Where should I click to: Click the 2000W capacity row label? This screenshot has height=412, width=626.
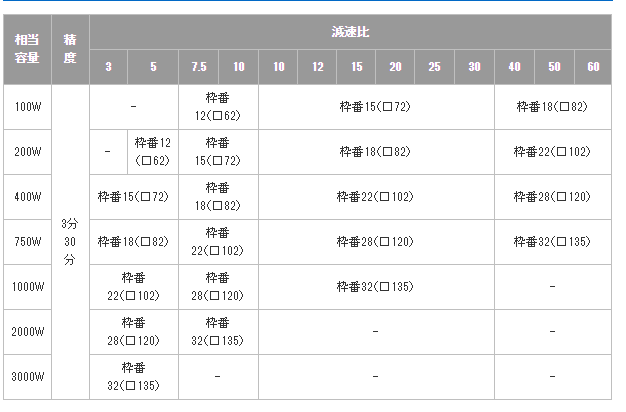click(27, 332)
